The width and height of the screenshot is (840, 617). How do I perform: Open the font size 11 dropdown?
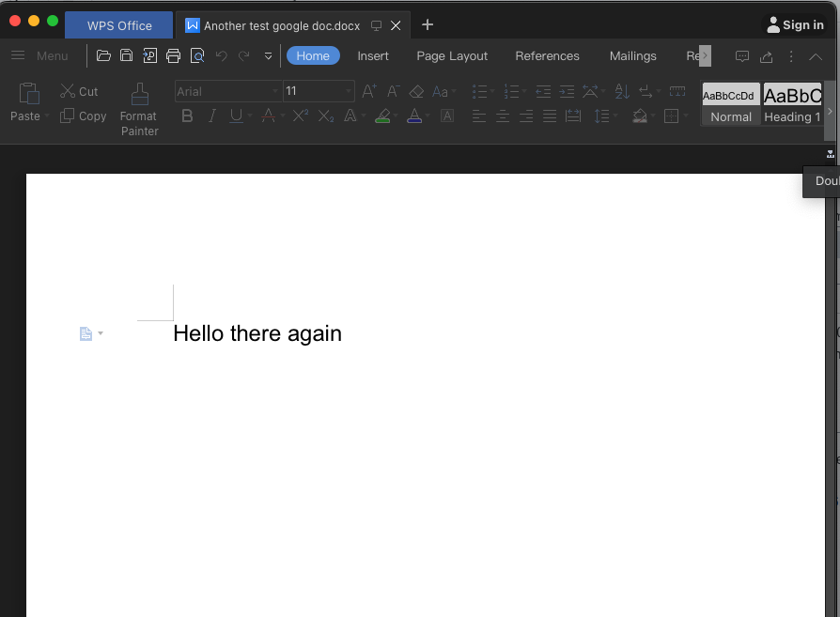coord(349,91)
